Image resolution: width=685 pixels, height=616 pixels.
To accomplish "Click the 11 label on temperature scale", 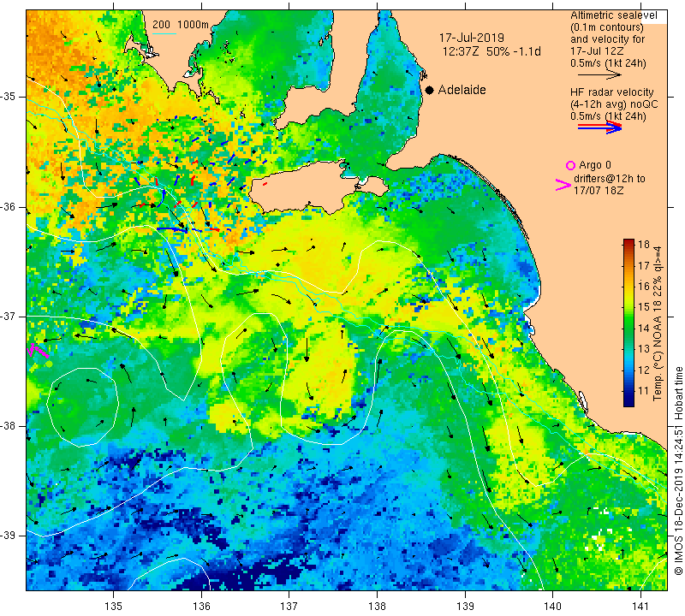I will tap(644, 391).
